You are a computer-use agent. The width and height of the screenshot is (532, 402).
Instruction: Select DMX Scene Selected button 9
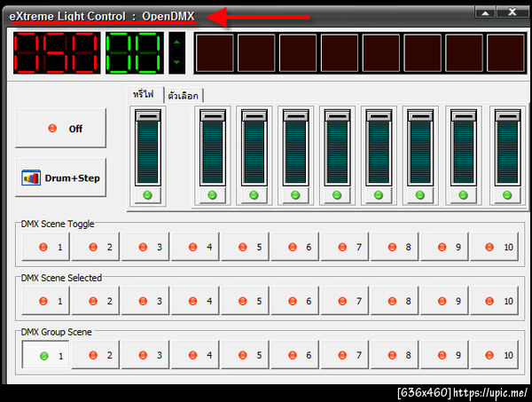(444, 301)
